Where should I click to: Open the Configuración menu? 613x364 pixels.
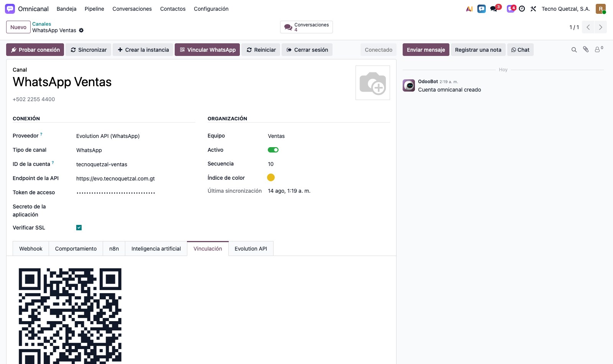coord(211,9)
